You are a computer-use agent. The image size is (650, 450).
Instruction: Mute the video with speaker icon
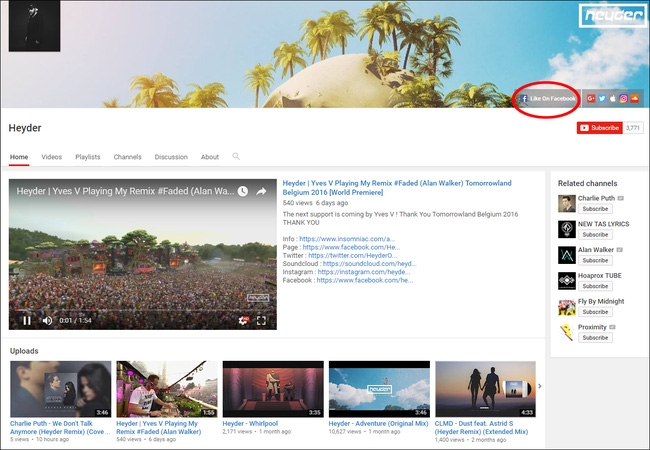click(47, 320)
